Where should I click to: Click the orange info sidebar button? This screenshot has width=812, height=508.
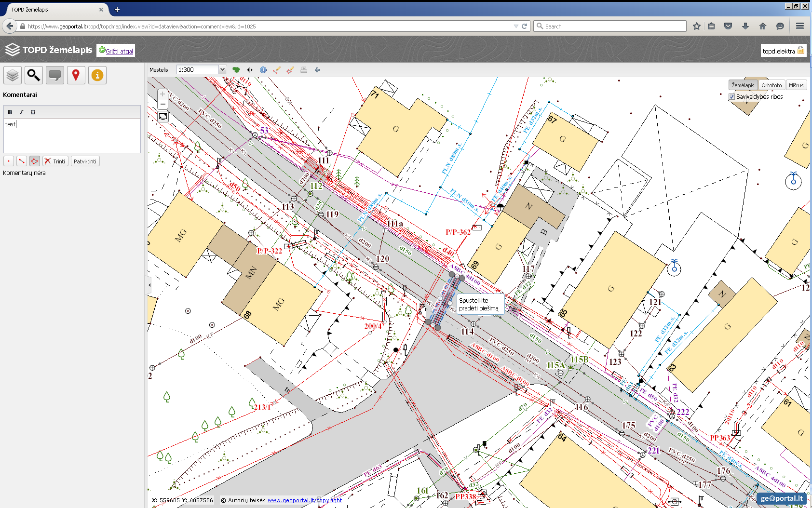pos(97,75)
